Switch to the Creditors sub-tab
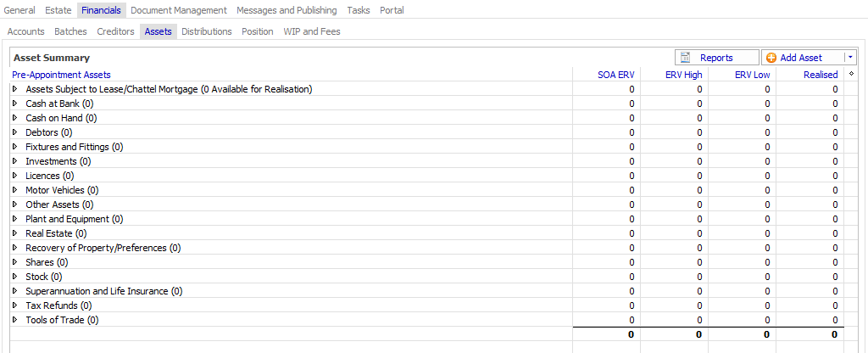 (x=115, y=31)
